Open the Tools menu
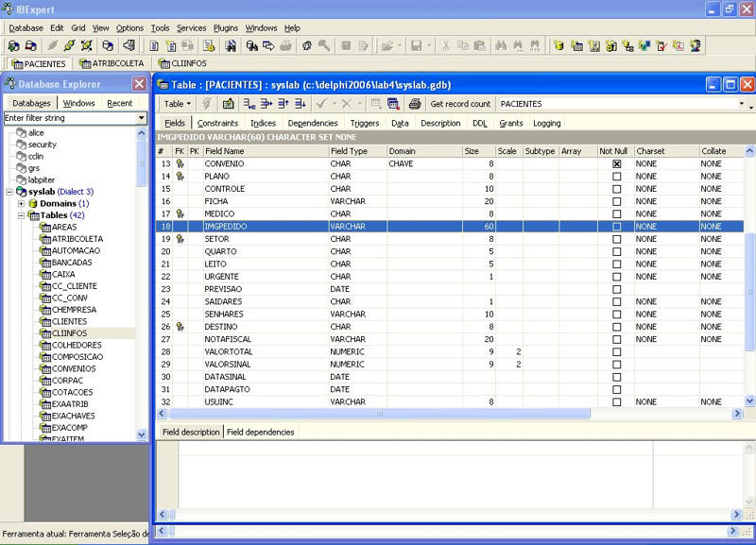 pyautogui.click(x=160, y=28)
